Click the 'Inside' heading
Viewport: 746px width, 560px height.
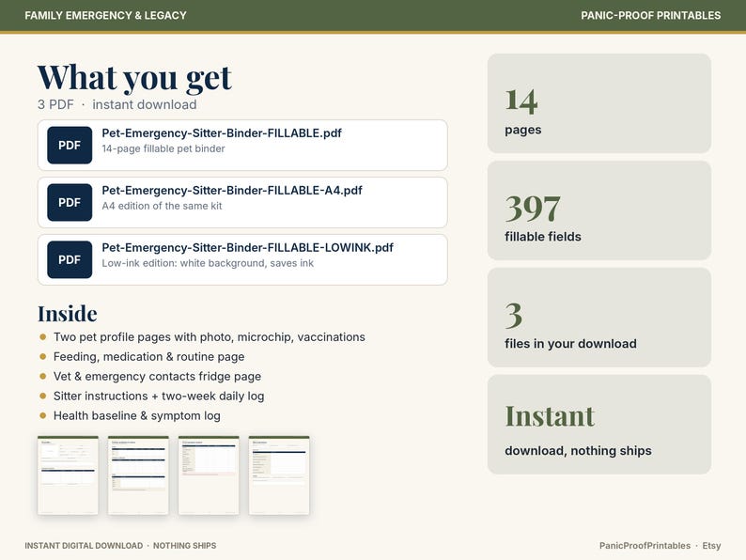(x=68, y=314)
